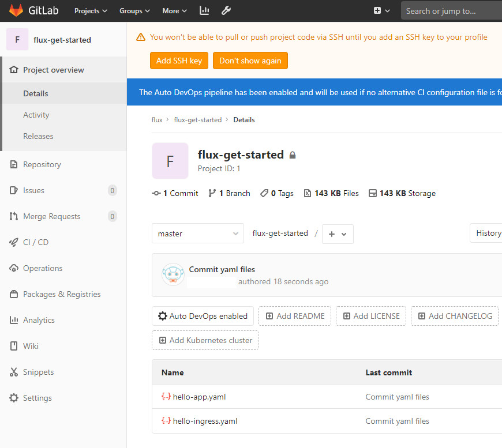Select Details in project overview submenu
This screenshot has height=448, width=502.
pos(36,93)
